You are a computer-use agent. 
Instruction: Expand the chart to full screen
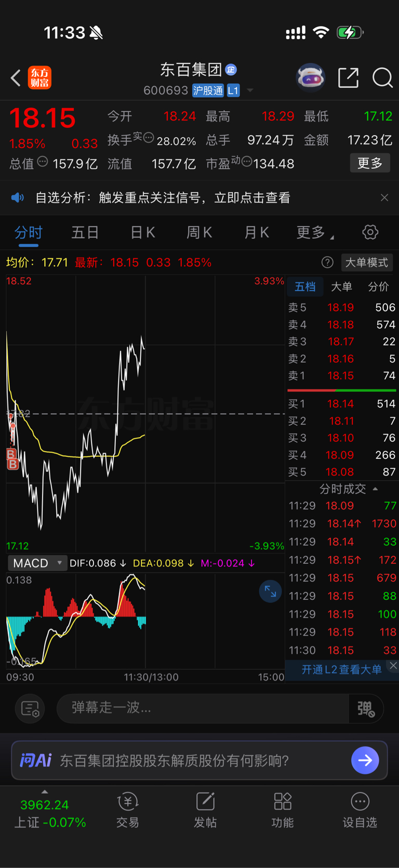click(270, 591)
